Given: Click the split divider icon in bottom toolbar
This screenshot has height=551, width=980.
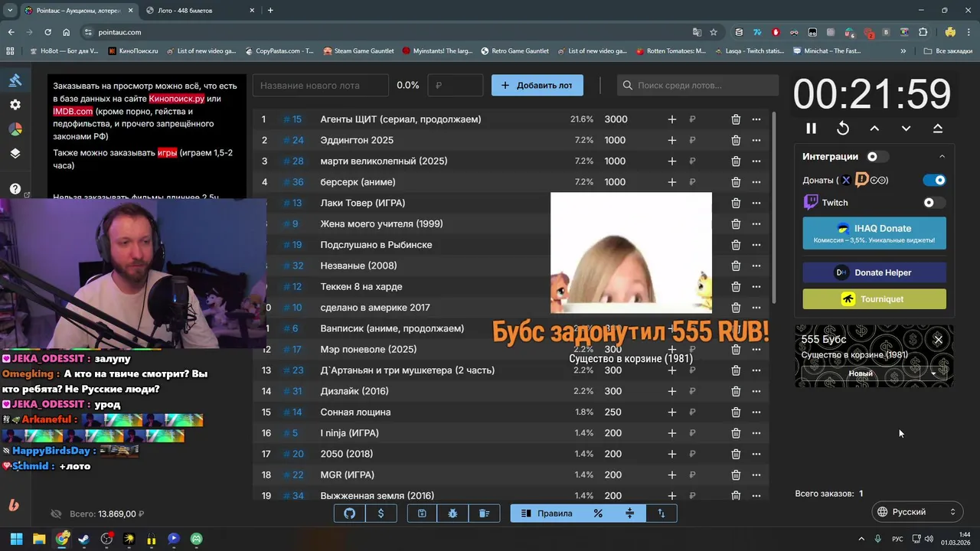Looking at the screenshot, I should (630, 514).
